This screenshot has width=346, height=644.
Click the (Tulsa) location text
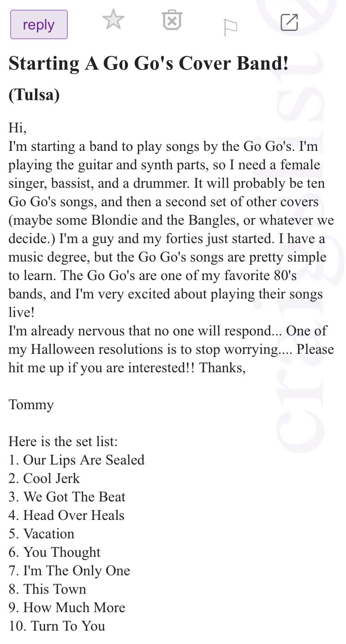point(34,95)
